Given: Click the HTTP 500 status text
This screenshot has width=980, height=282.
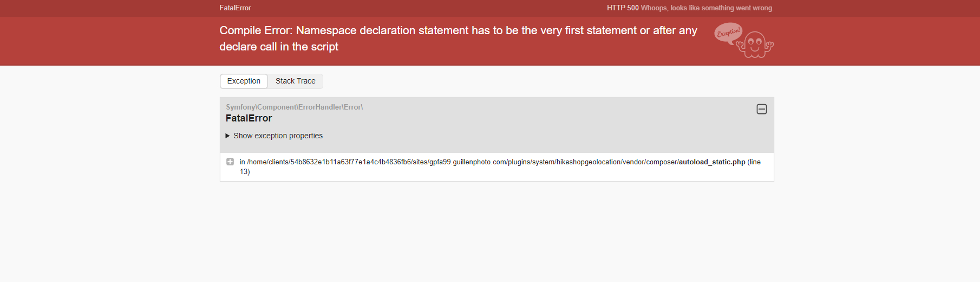Looking at the screenshot, I should point(623,8).
